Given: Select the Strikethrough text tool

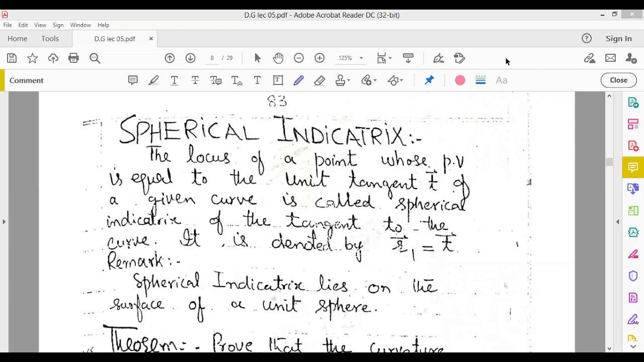Looking at the screenshot, I should pos(195,80).
